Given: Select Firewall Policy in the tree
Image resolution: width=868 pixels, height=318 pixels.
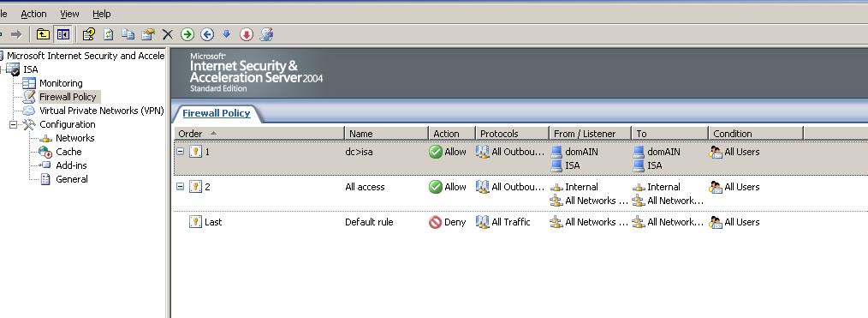Looking at the screenshot, I should coord(68,97).
